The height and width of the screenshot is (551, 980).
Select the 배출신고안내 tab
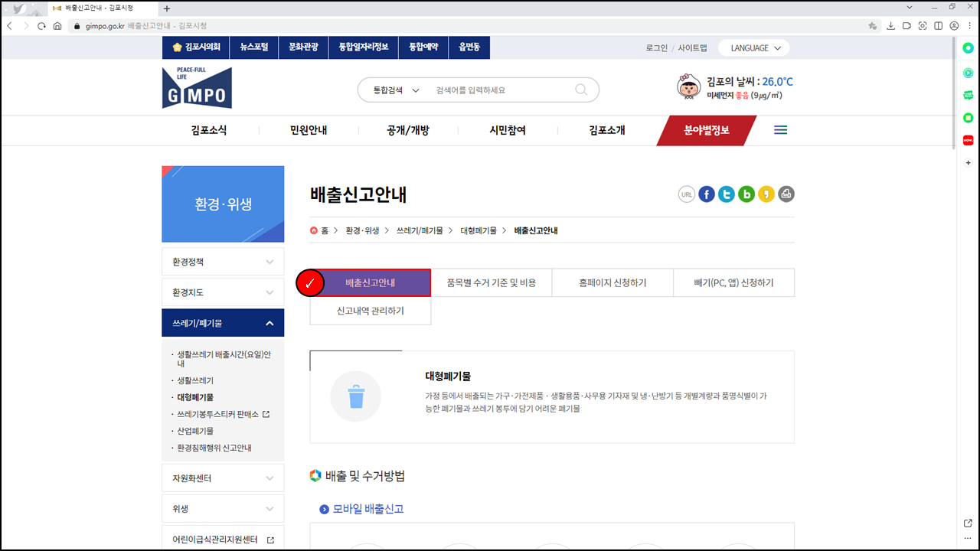pyautogui.click(x=371, y=283)
